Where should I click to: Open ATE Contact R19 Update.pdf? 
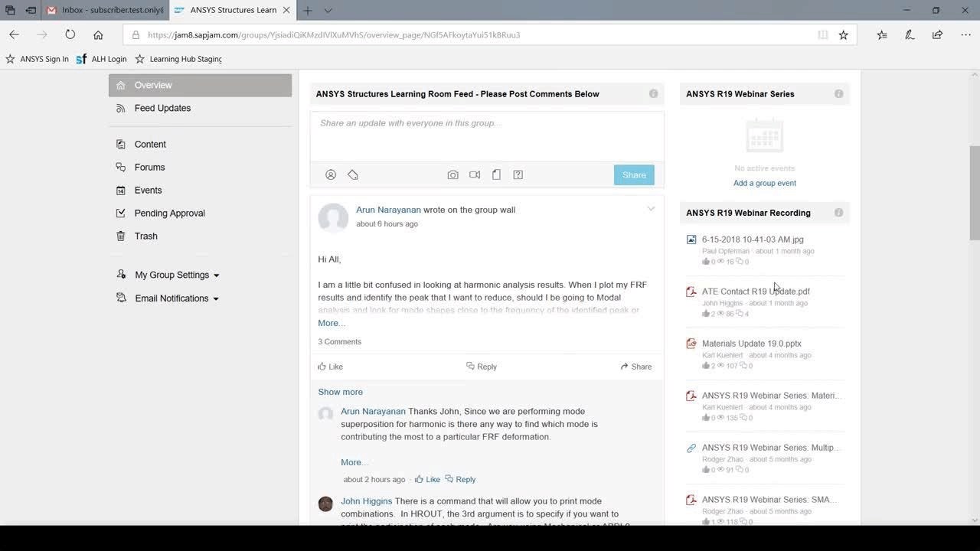pyautogui.click(x=756, y=292)
